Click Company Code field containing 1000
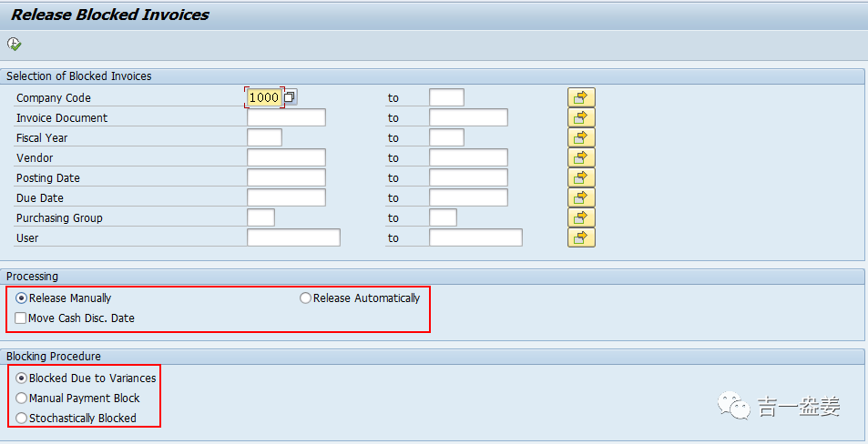Image resolution: width=868 pixels, height=444 pixels. click(x=264, y=97)
